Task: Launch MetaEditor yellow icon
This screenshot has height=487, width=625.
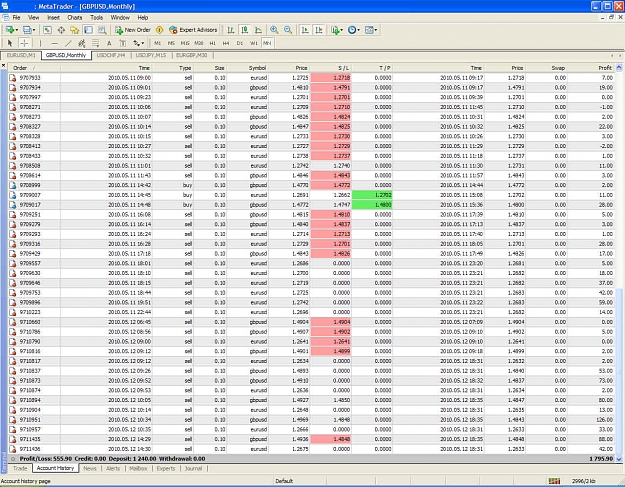Action: 159,30
